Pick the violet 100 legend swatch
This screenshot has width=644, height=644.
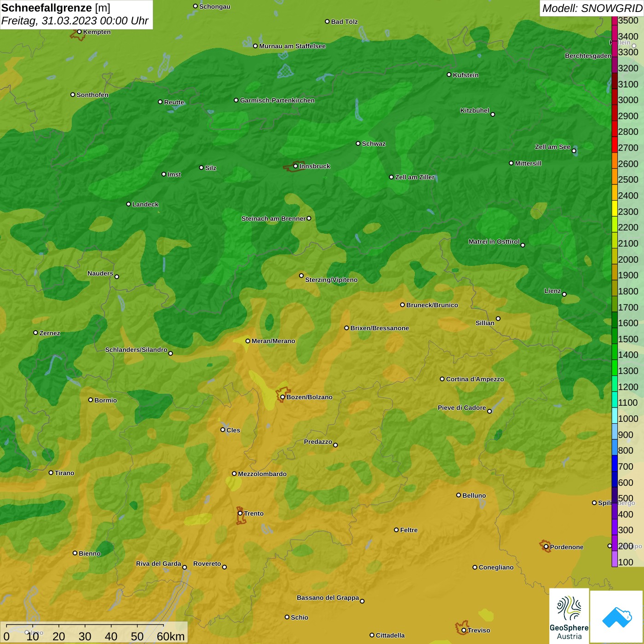click(615, 559)
